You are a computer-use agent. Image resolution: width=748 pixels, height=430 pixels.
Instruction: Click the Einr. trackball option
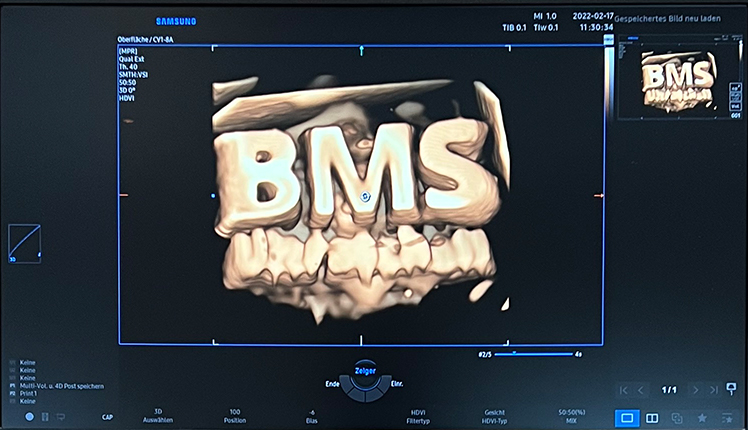click(x=397, y=384)
